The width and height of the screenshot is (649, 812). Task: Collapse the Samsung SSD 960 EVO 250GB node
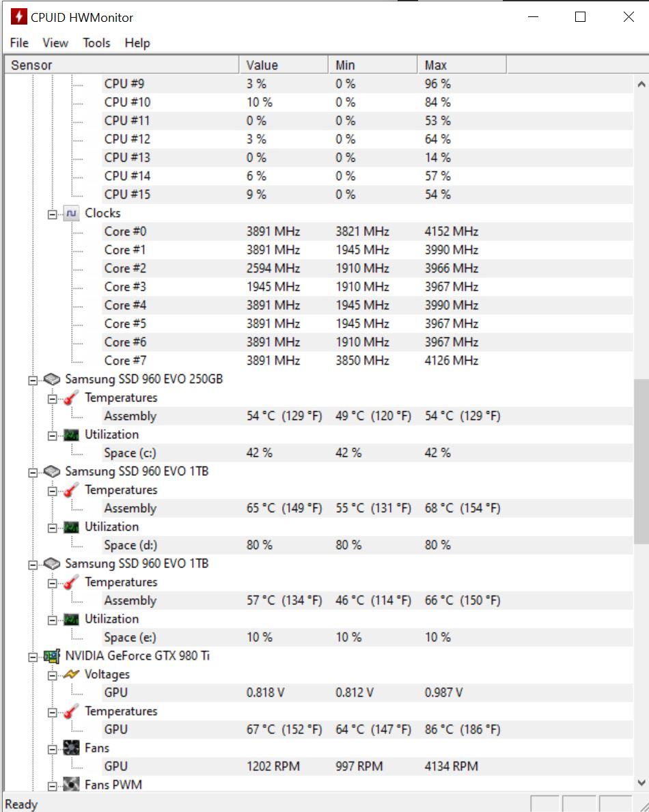[x=32, y=380]
